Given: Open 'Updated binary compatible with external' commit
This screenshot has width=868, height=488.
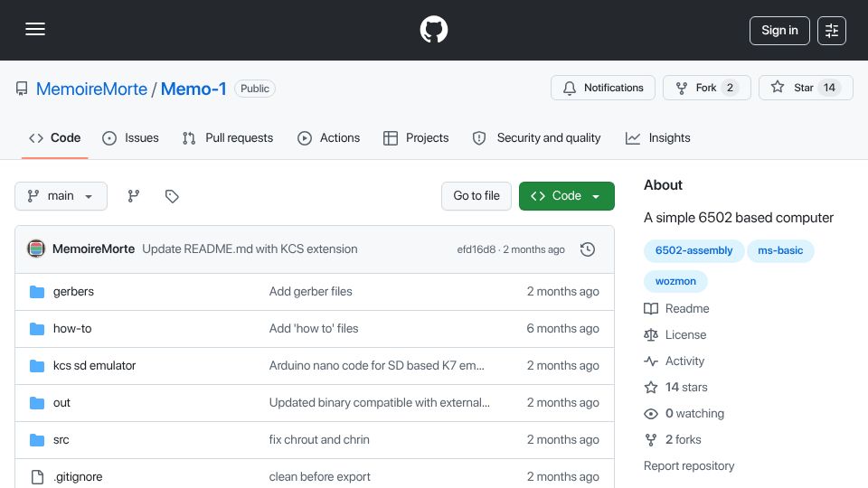Looking at the screenshot, I should click(x=379, y=403).
